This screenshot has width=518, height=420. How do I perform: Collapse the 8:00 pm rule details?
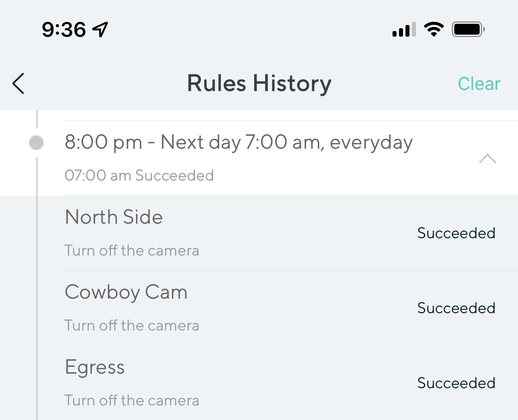point(487,159)
